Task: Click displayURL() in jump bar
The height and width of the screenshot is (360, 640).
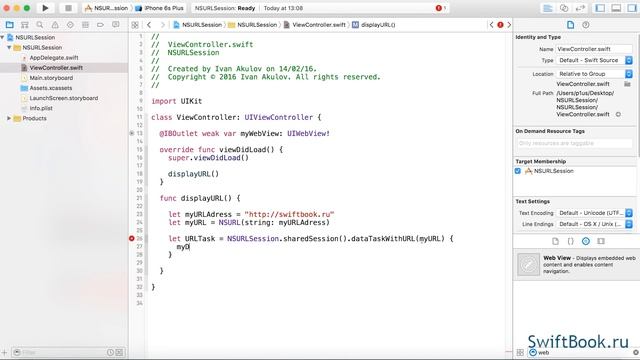Action: click(374, 25)
